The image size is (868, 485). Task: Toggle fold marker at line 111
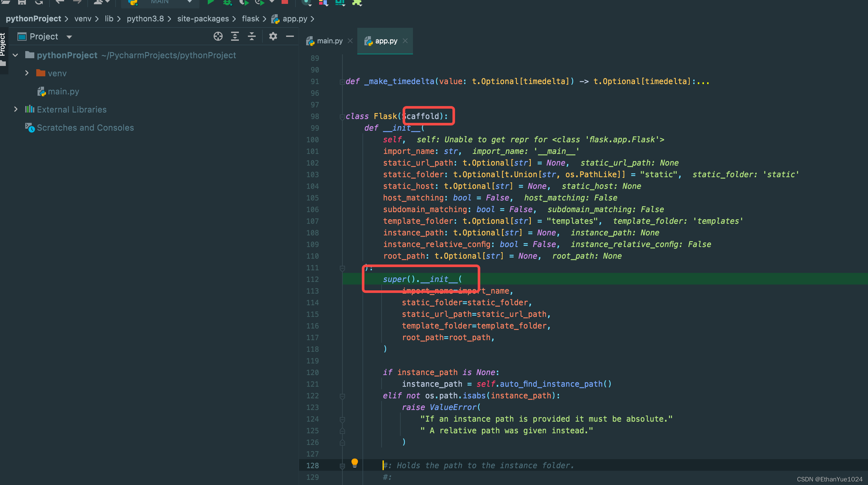click(342, 268)
